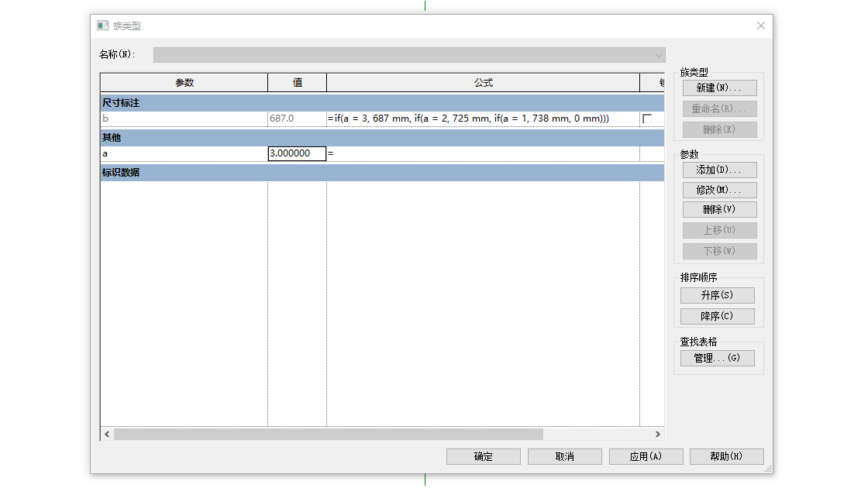Confirm changes with the 确定 button

click(x=483, y=456)
